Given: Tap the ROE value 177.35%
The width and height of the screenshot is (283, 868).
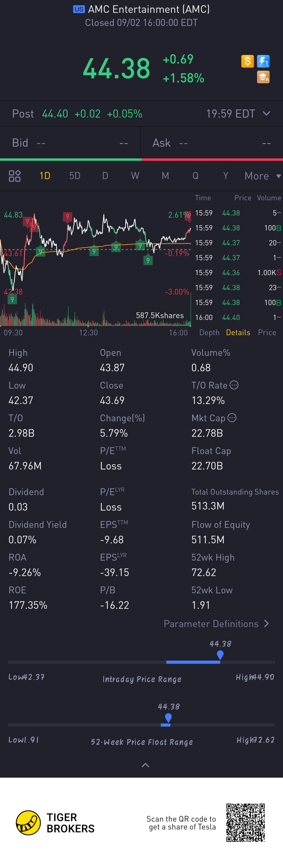Looking at the screenshot, I should tap(28, 605).
